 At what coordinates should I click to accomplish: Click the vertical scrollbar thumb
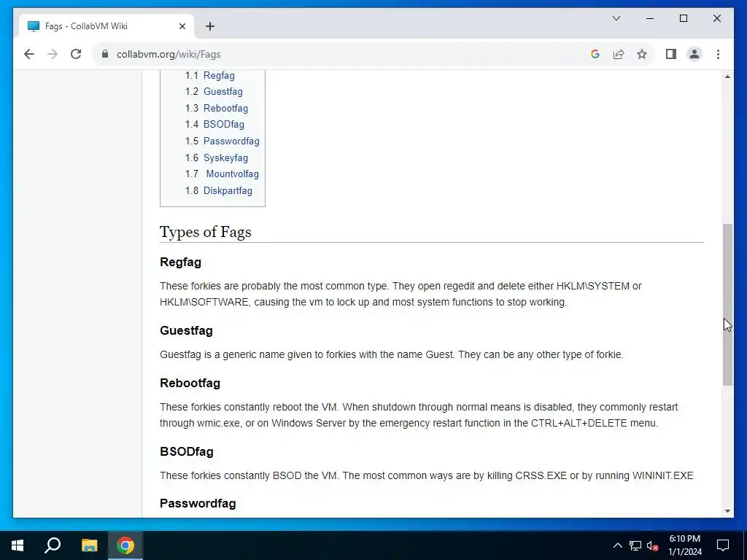727,305
